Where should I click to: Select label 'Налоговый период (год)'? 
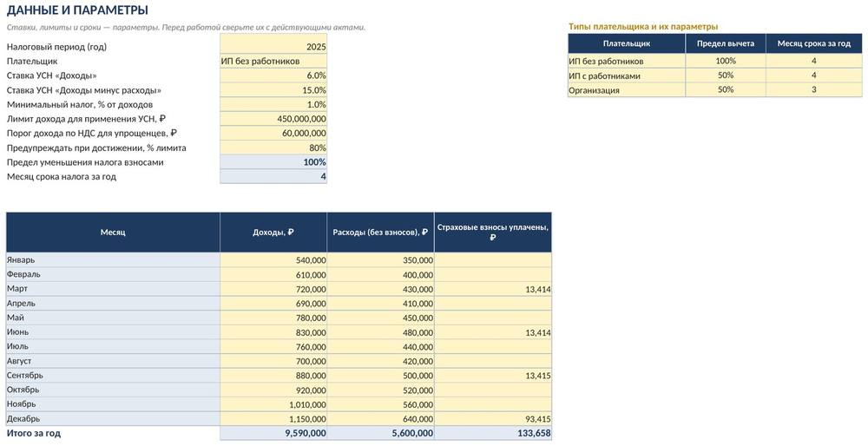coord(56,47)
